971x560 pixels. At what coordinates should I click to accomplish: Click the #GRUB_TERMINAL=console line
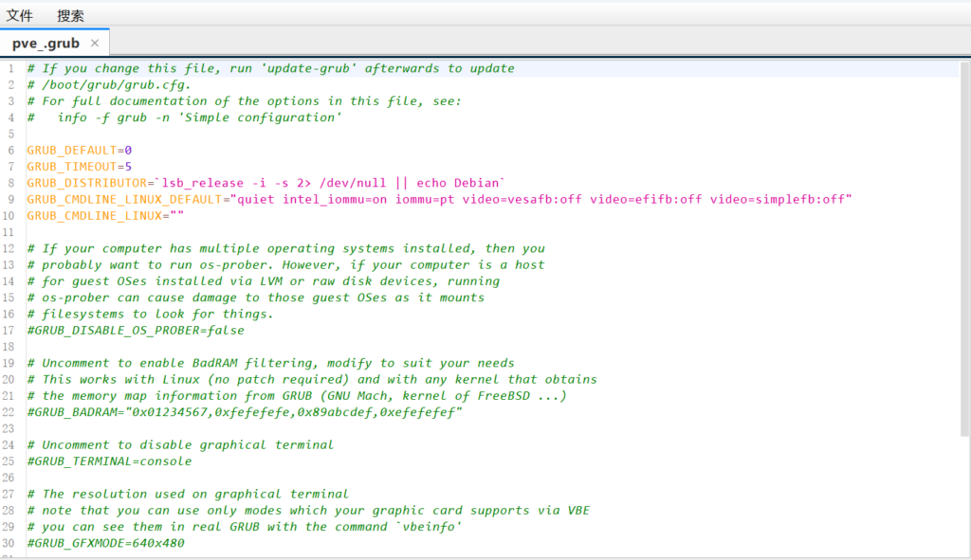(x=110, y=461)
